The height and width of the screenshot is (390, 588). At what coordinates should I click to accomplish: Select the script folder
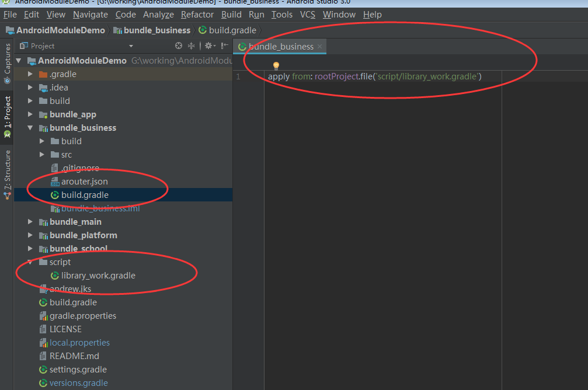[x=60, y=262]
